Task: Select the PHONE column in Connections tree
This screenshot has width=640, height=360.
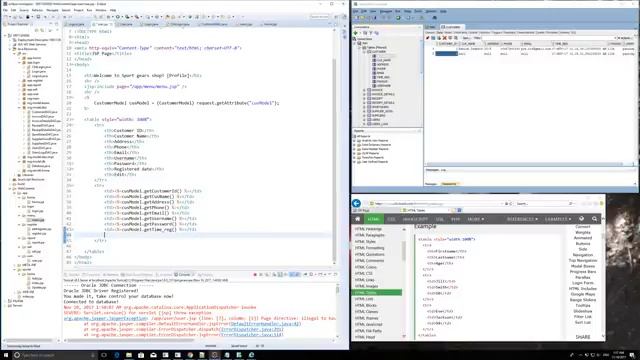Action: (x=380, y=69)
